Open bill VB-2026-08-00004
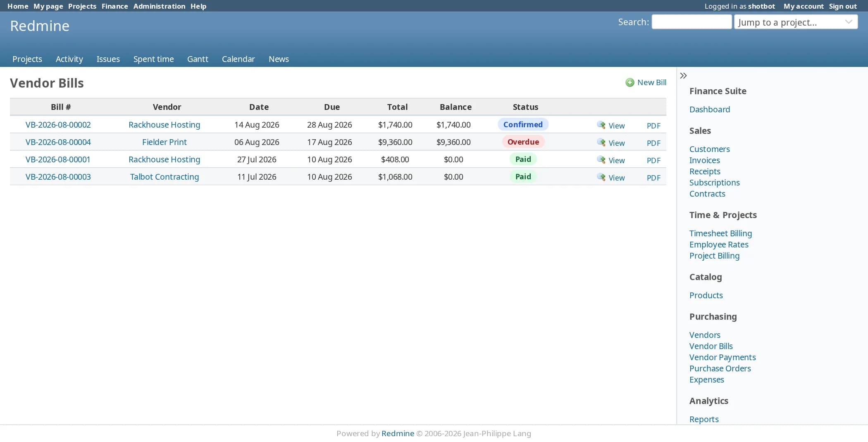Viewport: 868px width, 442px height. point(58,142)
